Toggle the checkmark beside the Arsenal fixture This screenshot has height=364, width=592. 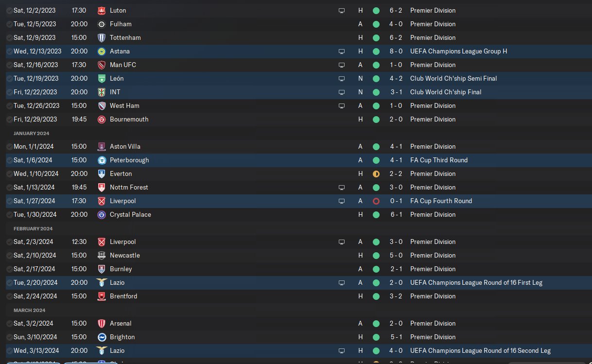10,323
